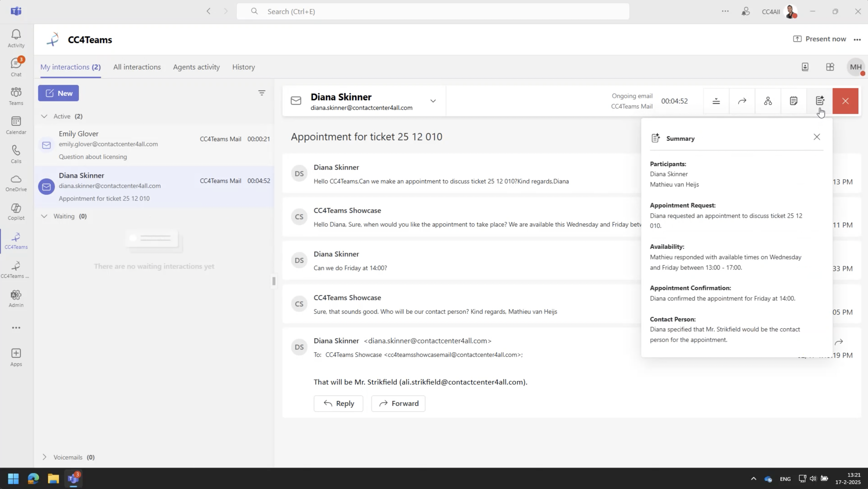Click the pane divider handle between list and email

coord(274,281)
